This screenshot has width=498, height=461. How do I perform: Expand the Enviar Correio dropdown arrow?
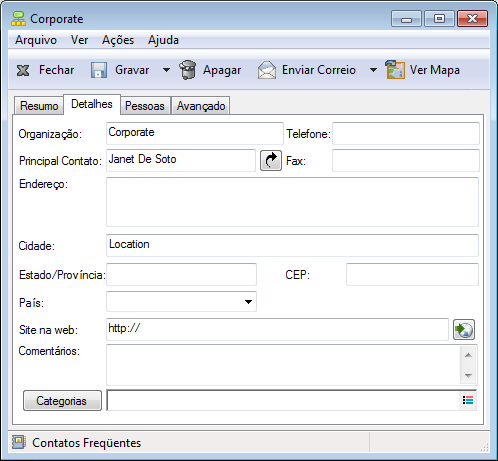373,70
